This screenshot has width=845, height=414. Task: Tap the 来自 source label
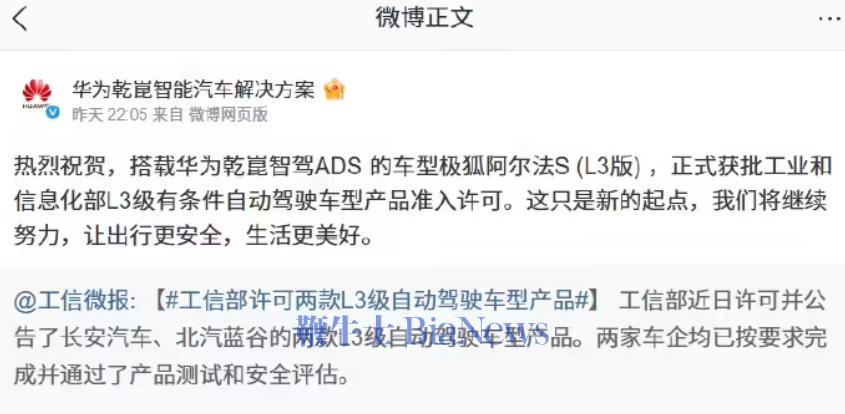168,114
